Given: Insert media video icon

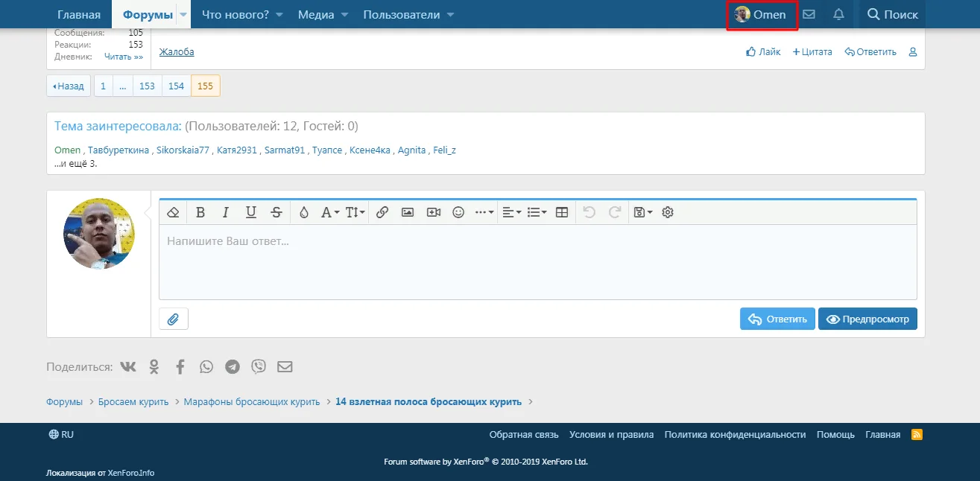Looking at the screenshot, I should [x=434, y=212].
